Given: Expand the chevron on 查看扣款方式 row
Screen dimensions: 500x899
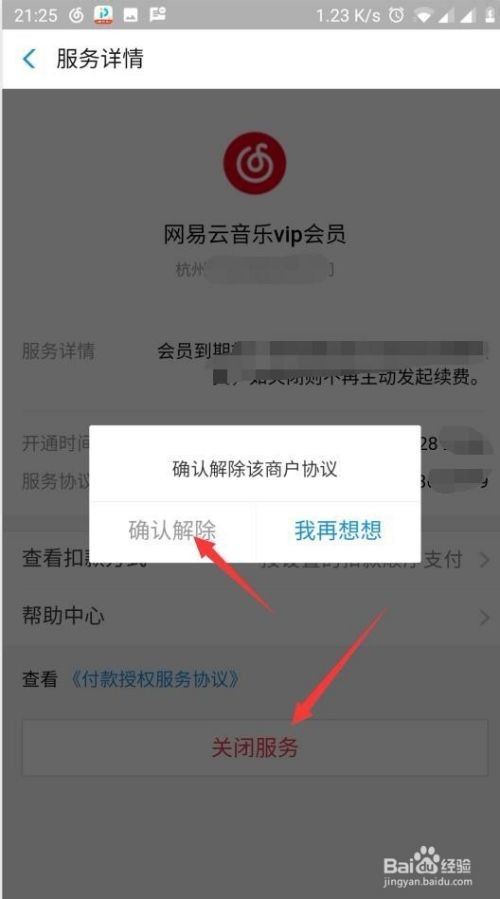Looking at the screenshot, I should tap(485, 560).
